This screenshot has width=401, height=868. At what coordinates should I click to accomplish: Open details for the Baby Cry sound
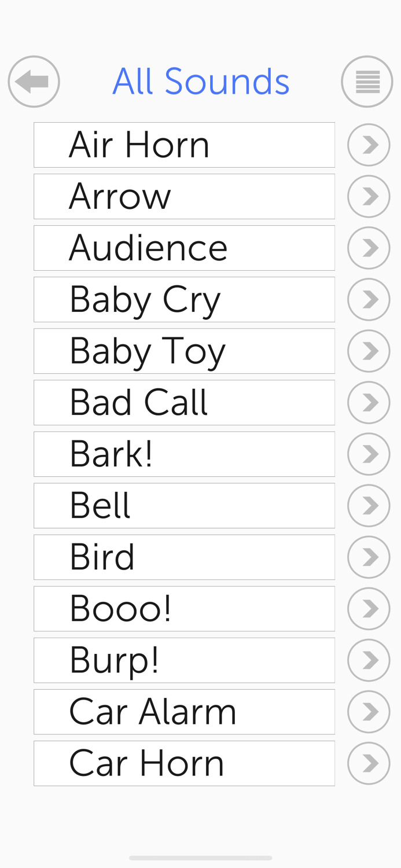369,299
